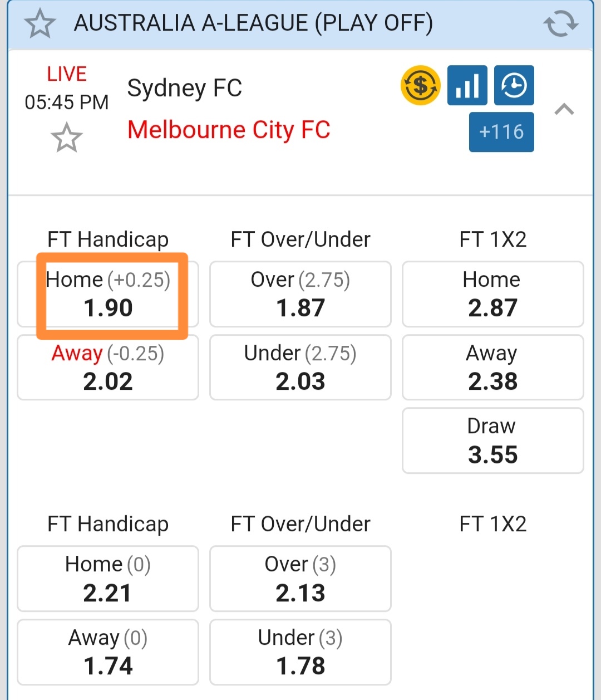Screen dimensions: 601x700
Task: Bet Over (2.75) at 1.87
Action: click(300, 294)
